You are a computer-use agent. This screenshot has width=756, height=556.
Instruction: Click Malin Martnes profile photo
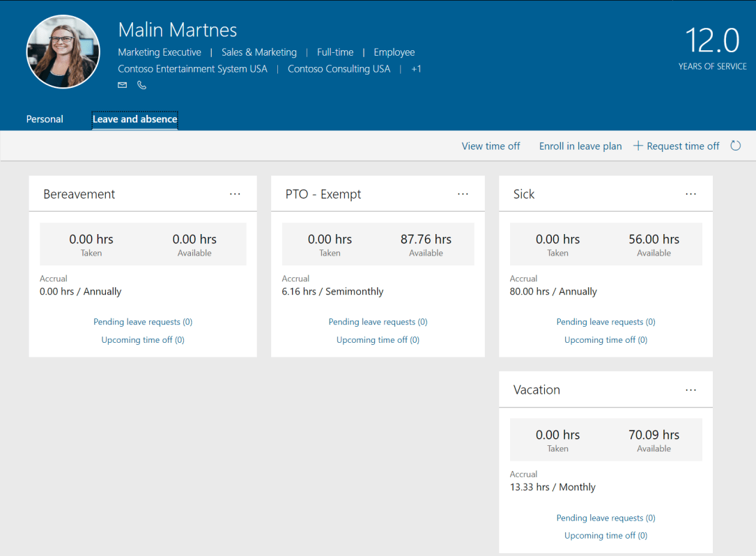pos(63,52)
